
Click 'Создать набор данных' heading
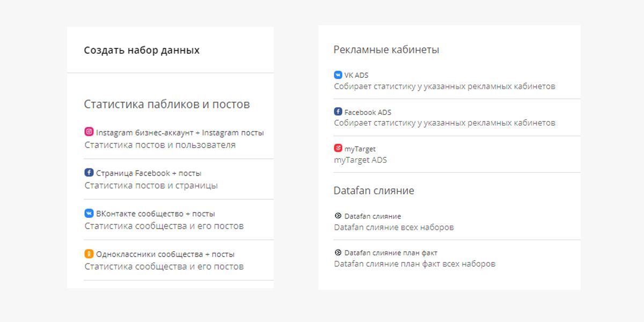[142, 50]
